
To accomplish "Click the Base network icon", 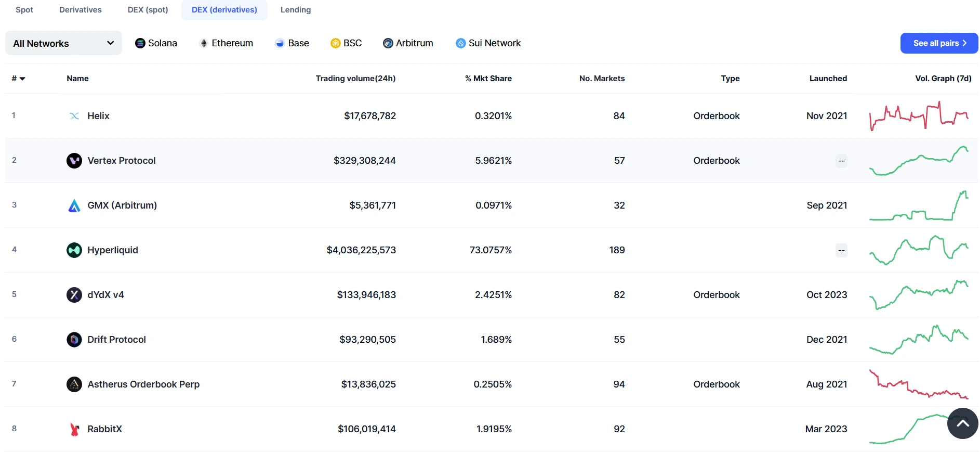I will 280,43.
